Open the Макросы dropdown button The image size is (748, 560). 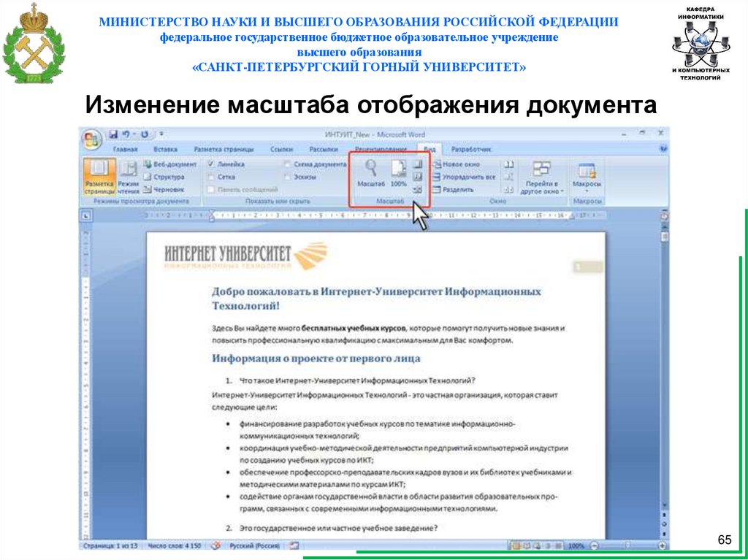(587, 177)
